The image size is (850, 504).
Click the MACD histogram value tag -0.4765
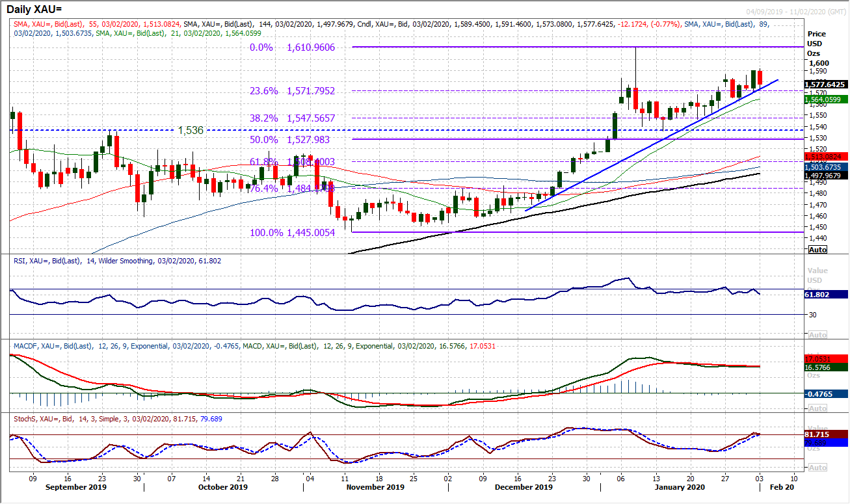tap(825, 393)
